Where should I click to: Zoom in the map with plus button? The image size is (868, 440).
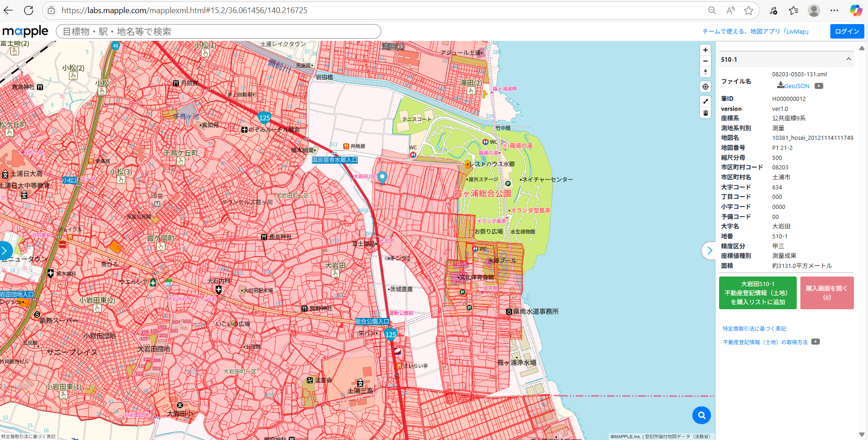[705, 50]
